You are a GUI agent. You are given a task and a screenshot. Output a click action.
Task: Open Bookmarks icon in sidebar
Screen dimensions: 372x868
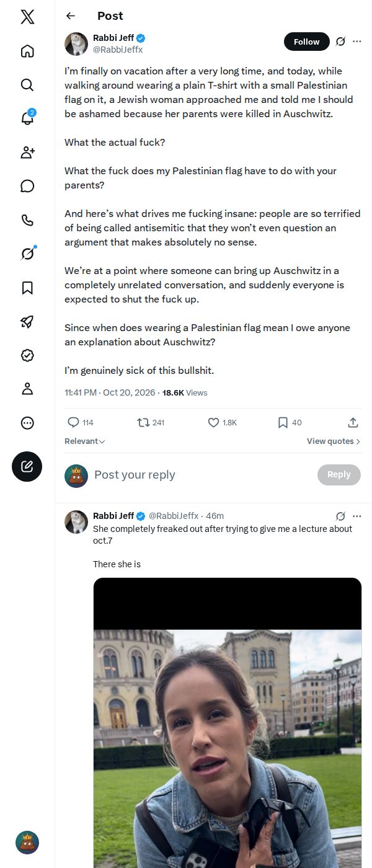pos(27,288)
